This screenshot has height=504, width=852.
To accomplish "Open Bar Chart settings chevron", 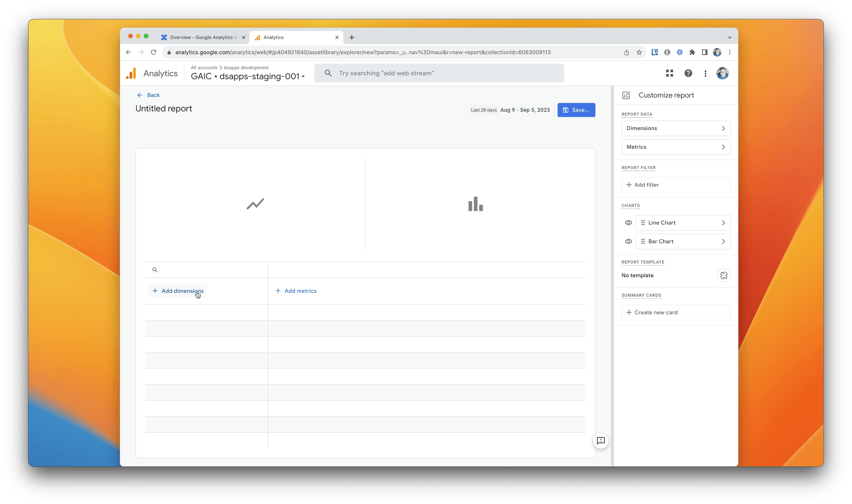I will [x=723, y=241].
